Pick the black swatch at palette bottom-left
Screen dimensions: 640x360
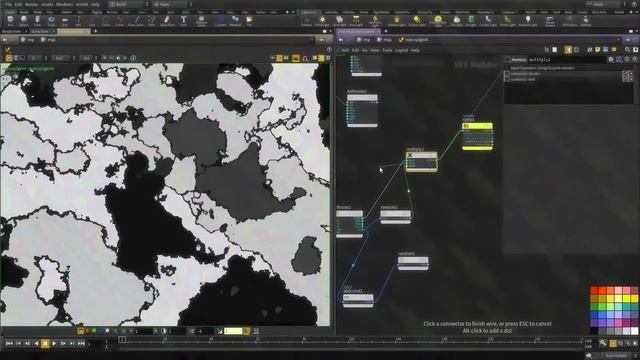coord(594,331)
